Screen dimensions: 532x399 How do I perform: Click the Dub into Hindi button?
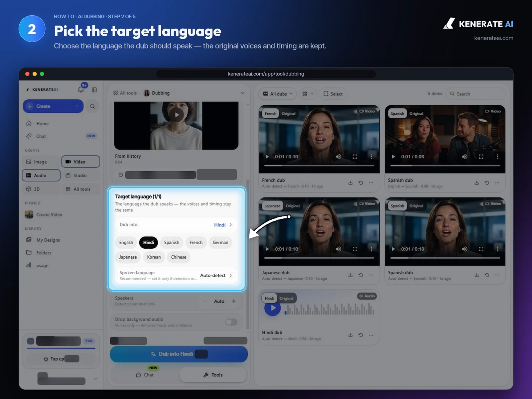coord(179,354)
